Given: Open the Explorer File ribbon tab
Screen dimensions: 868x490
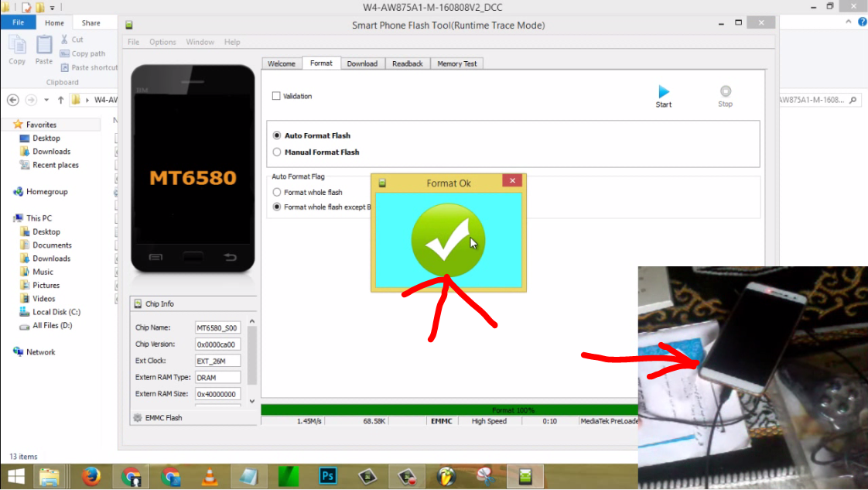Looking at the screenshot, I should coord(19,22).
